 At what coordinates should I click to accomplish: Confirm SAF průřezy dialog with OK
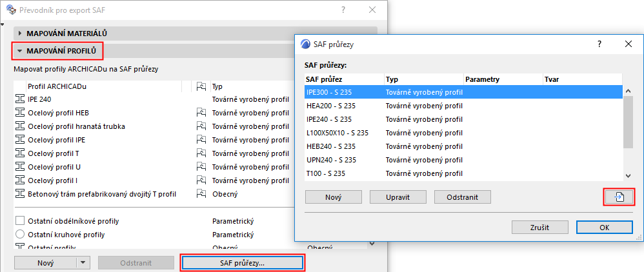pos(605,228)
